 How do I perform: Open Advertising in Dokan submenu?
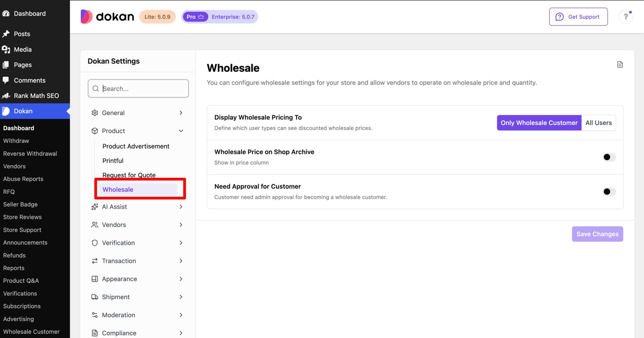tap(18, 319)
